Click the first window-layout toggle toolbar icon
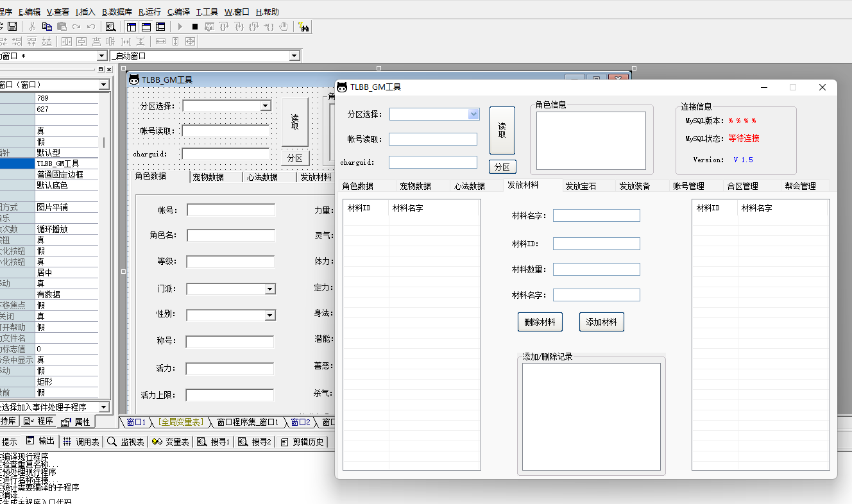This screenshot has height=504, width=852. [x=132, y=26]
